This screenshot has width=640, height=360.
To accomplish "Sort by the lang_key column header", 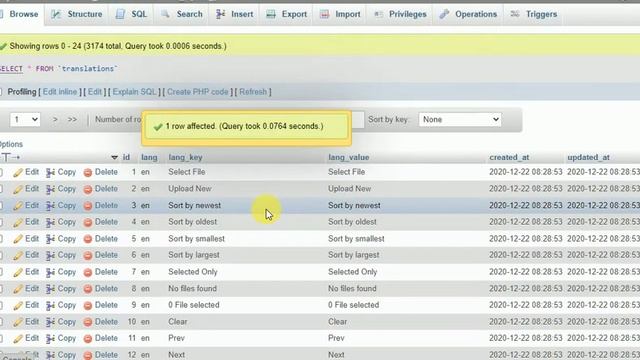I will coord(185,158).
